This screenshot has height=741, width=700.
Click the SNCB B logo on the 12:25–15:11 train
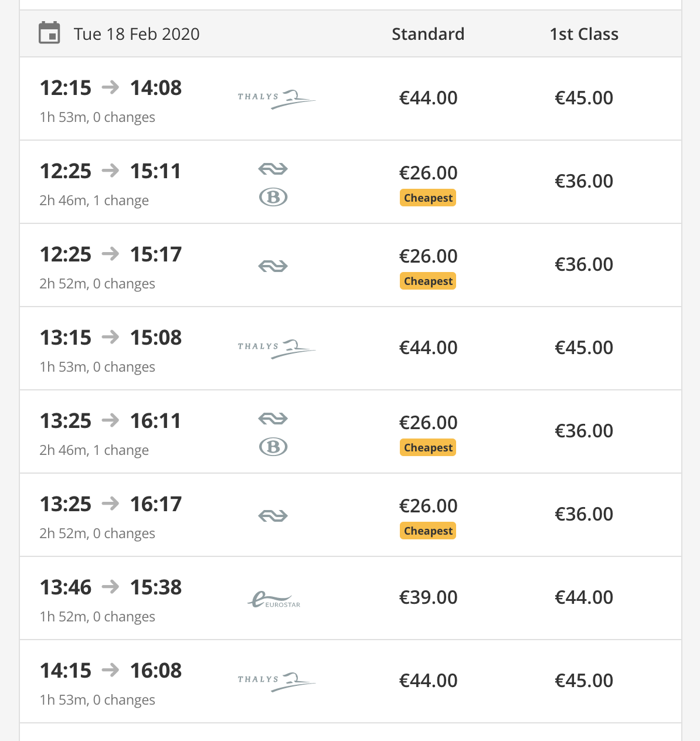click(273, 197)
